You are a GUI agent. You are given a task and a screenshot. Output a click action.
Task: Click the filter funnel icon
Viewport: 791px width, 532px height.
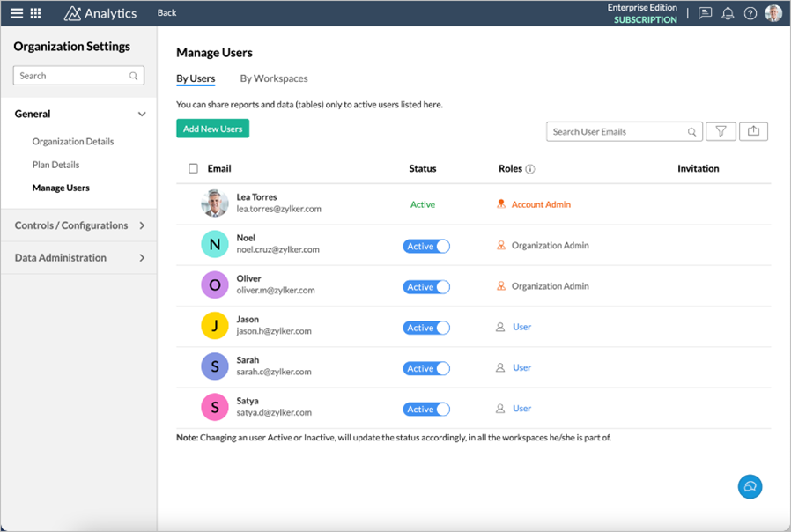[x=721, y=131]
